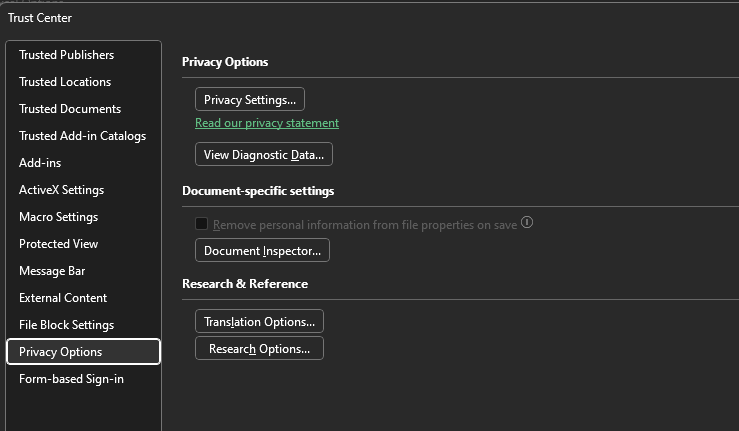Go to File Block Settings
739x431 pixels.
(66, 325)
